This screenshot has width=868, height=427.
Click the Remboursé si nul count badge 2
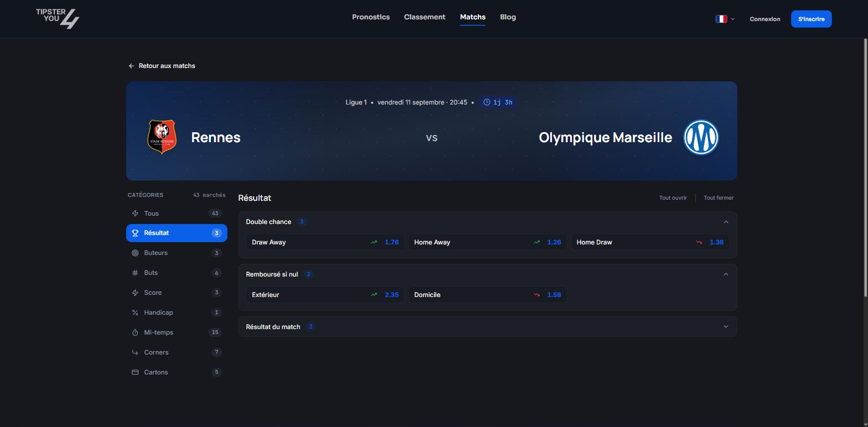tap(308, 274)
